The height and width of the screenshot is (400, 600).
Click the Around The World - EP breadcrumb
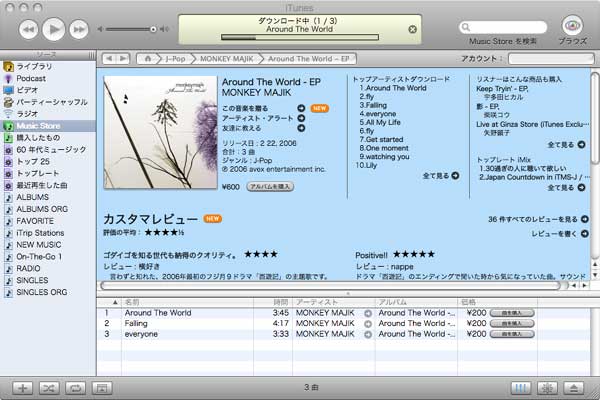coord(308,59)
